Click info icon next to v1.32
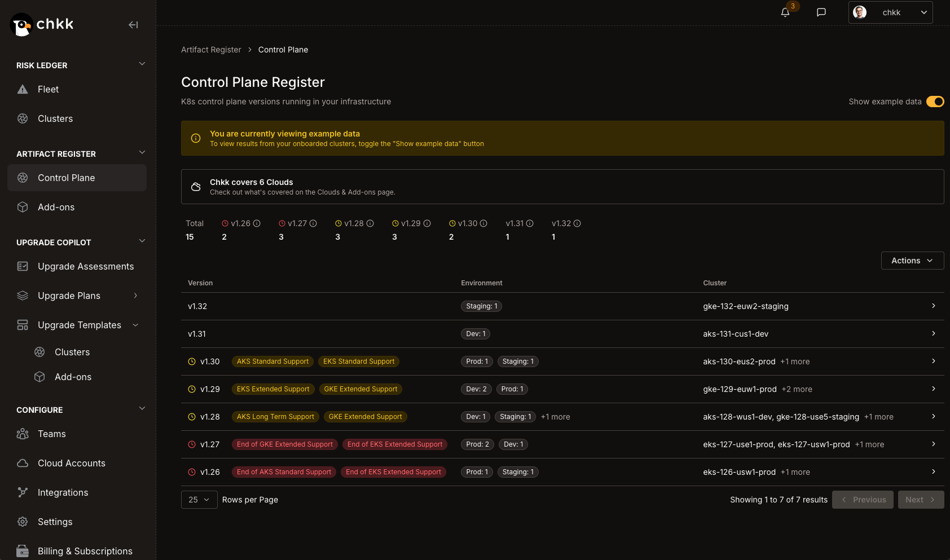Screen dimensions: 950x560 click(x=577, y=223)
